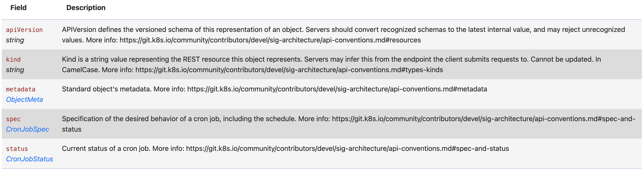The image size is (644, 171).
Task: Click the api-conventions.md#metadata URL text
Action: pos(337,89)
